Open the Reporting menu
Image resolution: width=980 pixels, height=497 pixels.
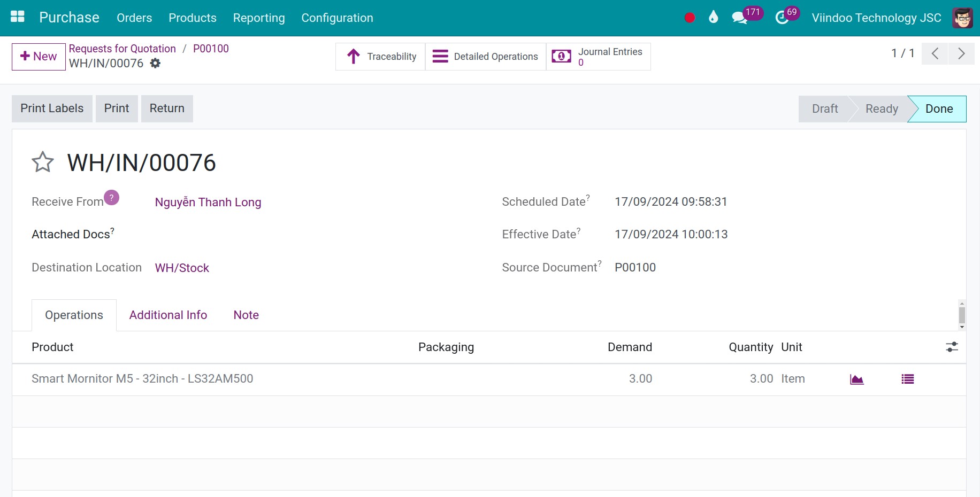click(x=259, y=18)
